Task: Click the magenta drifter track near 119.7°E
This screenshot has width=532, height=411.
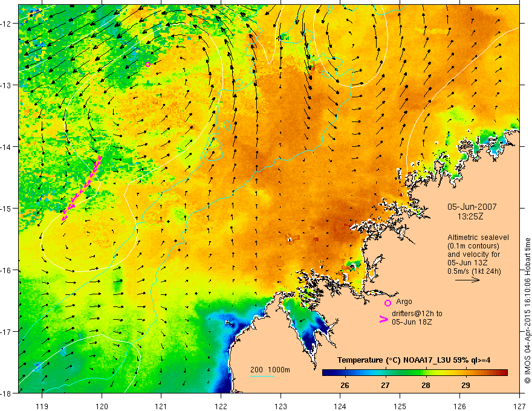Action: [x=82, y=188]
